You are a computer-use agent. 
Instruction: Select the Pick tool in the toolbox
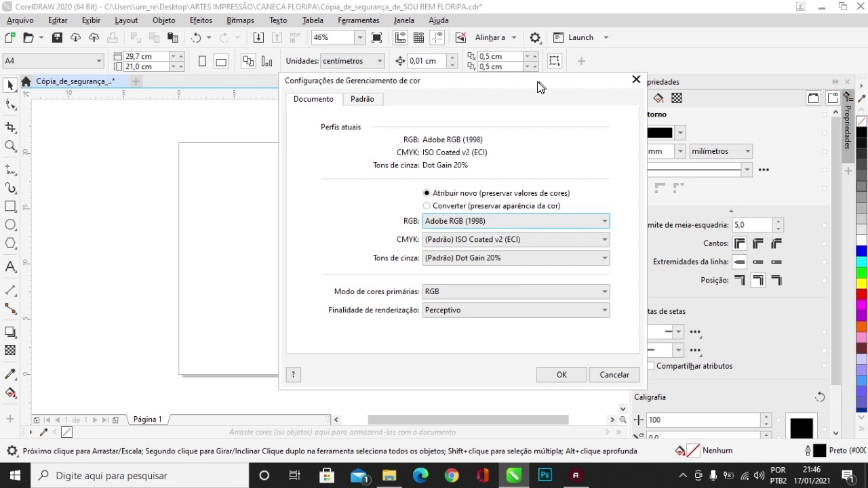10,85
